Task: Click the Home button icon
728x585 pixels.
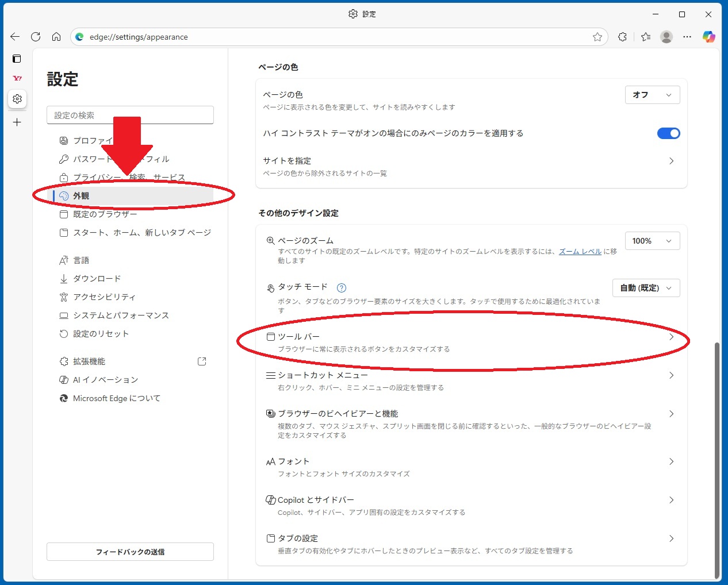Action: [56, 37]
